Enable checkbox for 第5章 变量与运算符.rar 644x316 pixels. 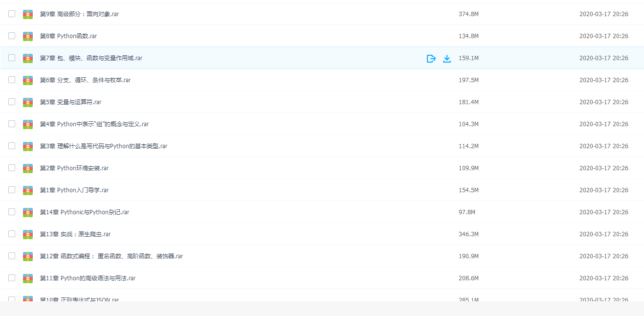pos(12,102)
